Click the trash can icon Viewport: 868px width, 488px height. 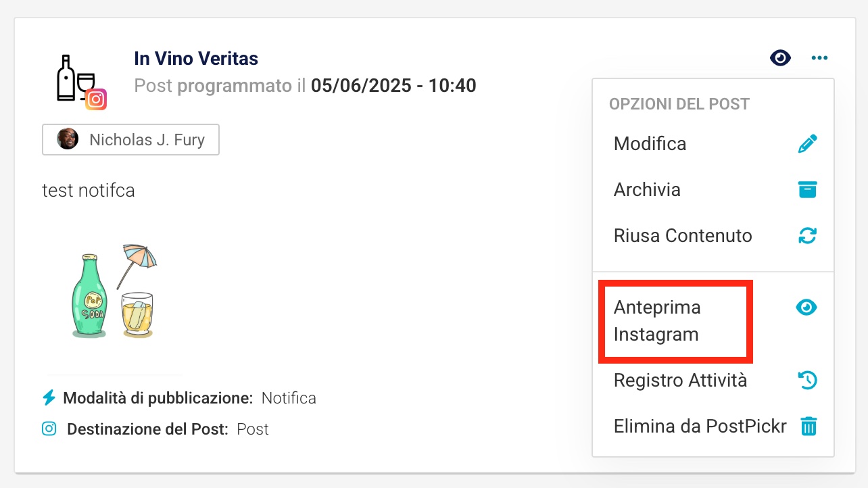(x=809, y=426)
